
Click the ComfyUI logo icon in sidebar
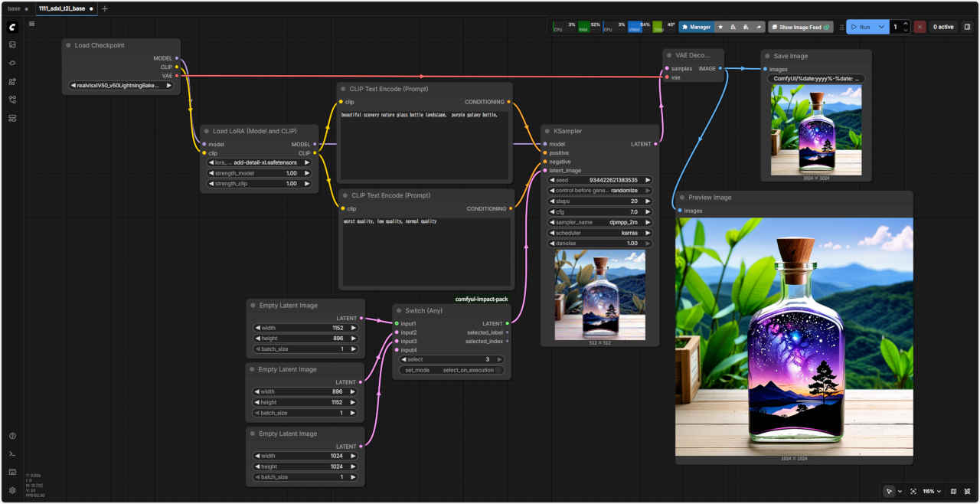(x=12, y=27)
